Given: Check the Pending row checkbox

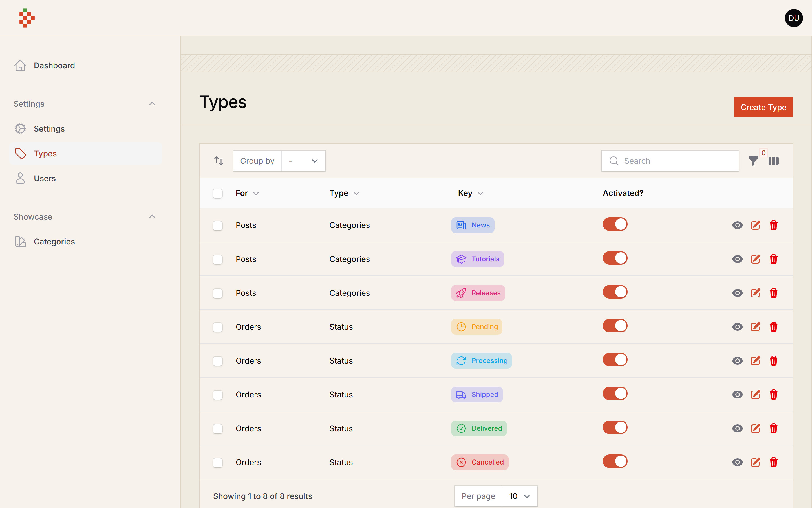Looking at the screenshot, I should (x=217, y=327).
